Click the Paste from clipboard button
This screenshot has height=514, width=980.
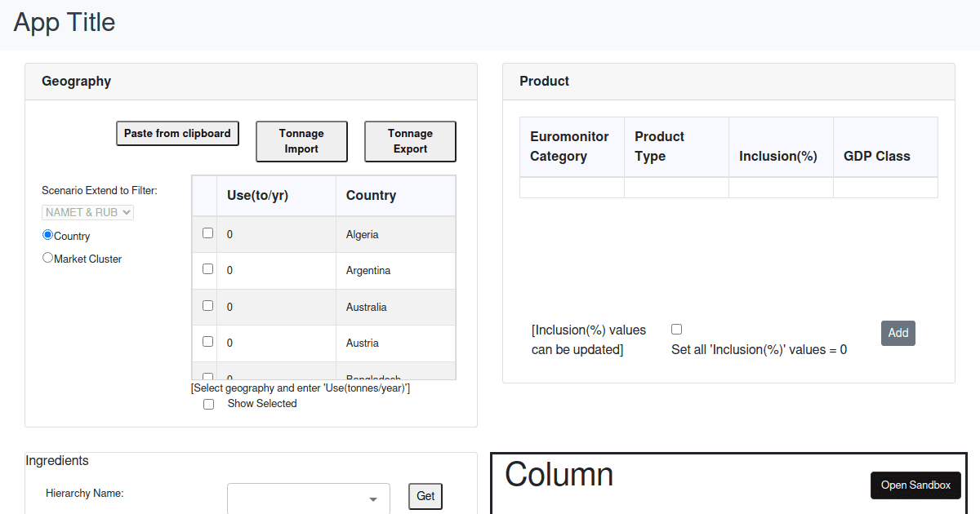(177, 133)
